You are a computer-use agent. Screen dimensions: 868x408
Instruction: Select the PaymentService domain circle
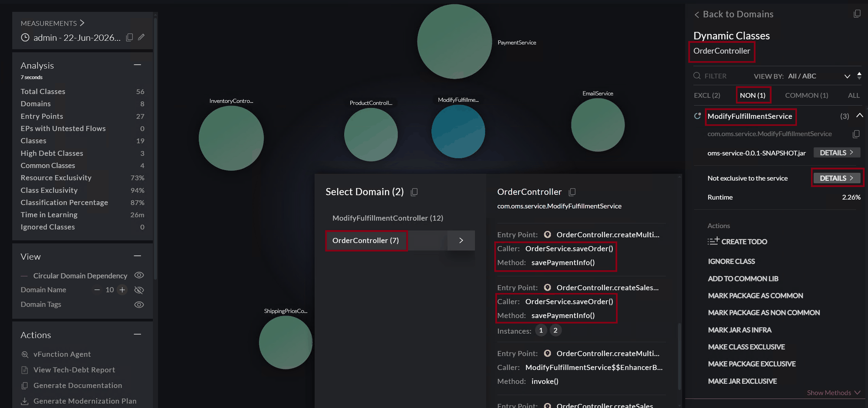point(454,42)
